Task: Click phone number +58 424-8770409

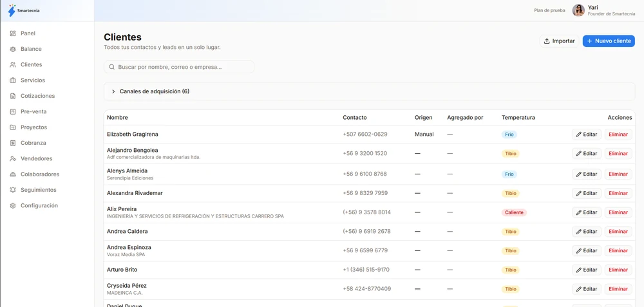Action: pyautogui.click(x=367, y=289)
